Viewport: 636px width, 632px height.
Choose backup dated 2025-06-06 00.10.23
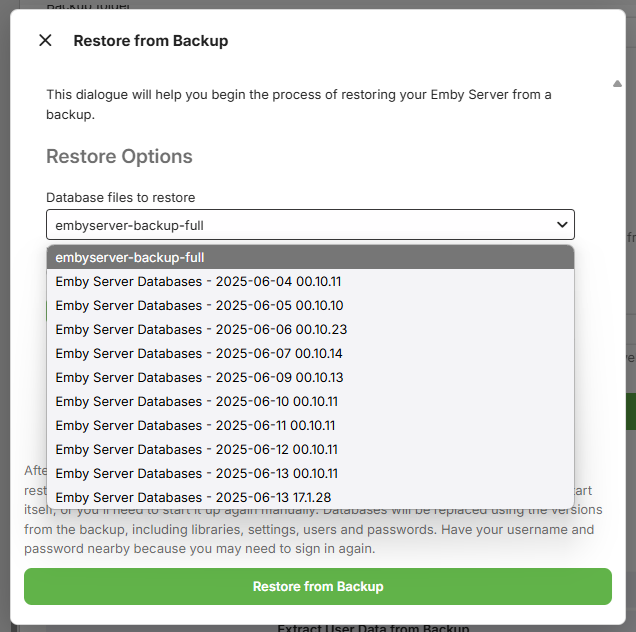pyautogui.click(x=310, y=329)
